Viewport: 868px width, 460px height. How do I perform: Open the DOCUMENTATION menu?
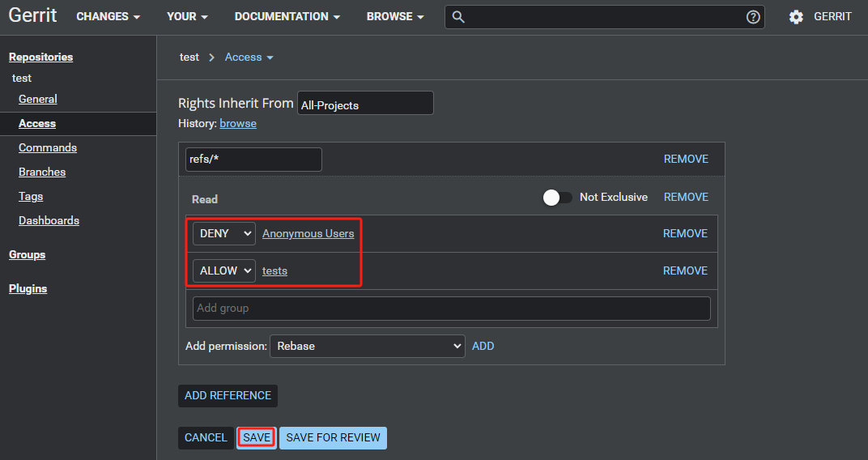pyautogui.click(x=287, y=17)
